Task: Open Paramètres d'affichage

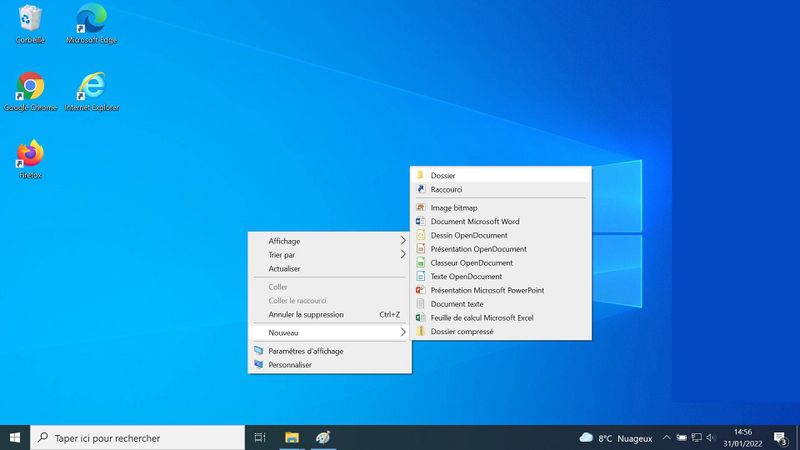Action: point(330,351)
